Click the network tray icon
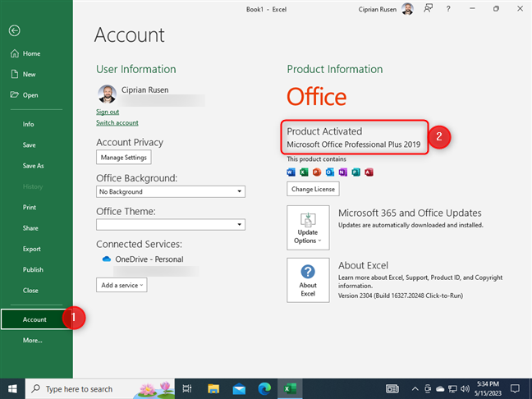 [x=452, y=389]
